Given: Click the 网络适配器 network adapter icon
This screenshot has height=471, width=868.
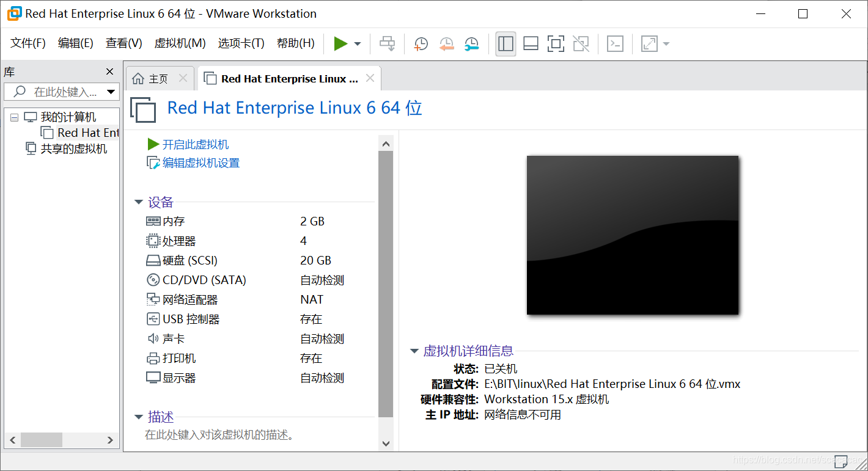Looking at the screenshot, I should pyautogui.click(x=153, y=299).
